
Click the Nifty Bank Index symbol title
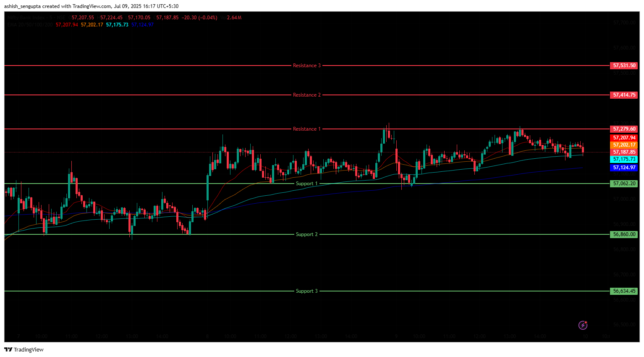pyautogui.click(x=26, y=18)
